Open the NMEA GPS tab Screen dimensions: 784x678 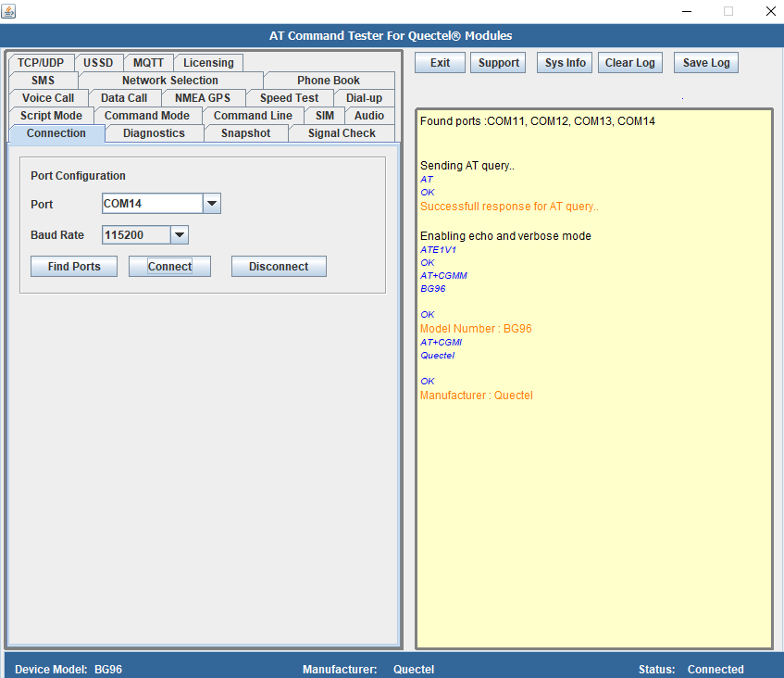(x=203, y=97)
